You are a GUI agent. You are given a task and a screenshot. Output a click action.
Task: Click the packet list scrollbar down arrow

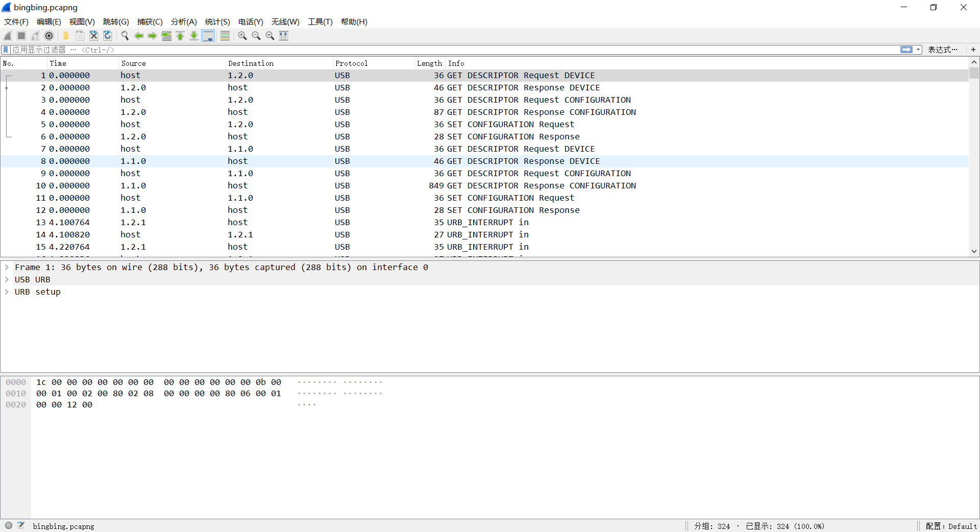point(974,251)
